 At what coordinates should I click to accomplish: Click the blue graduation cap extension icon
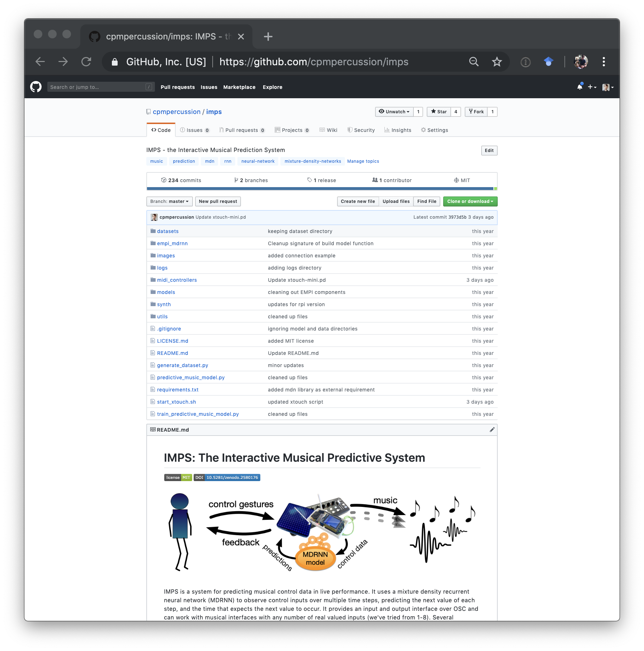(548, 62)
